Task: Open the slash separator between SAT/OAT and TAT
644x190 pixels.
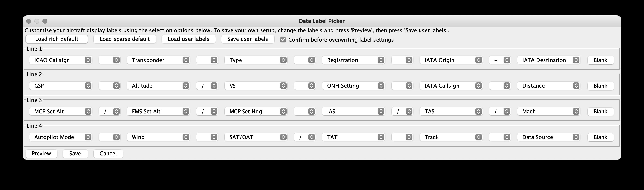Action: [x=304, y=137]
